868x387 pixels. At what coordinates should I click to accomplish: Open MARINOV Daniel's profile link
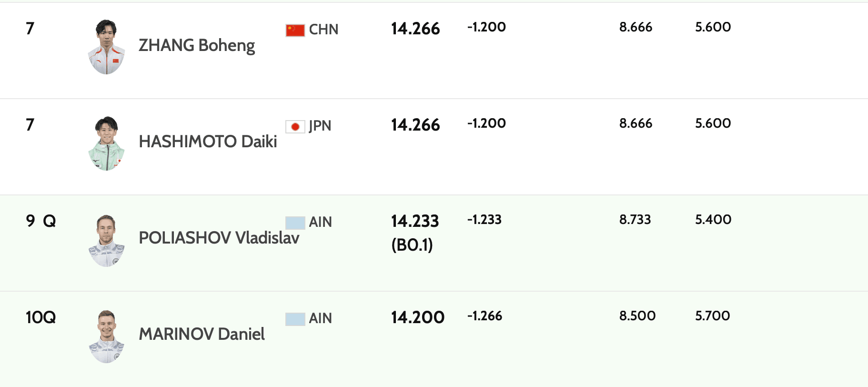(x=202, y=334)
